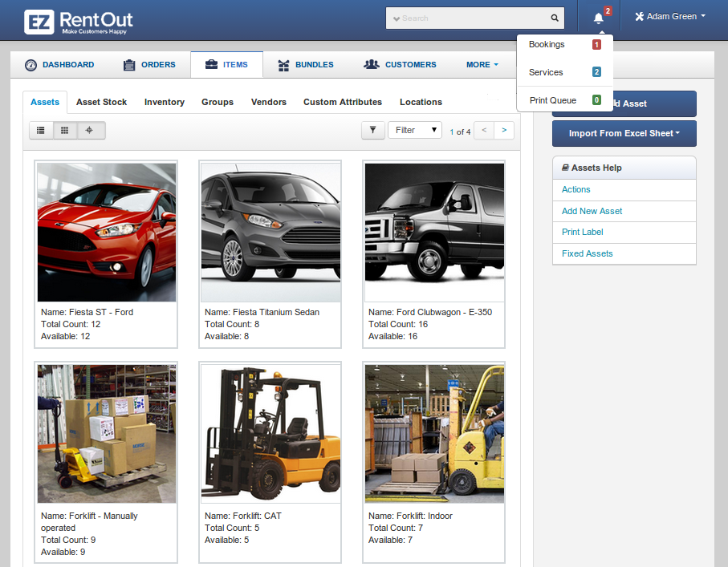
Task: Expand the MORE menu
Action: tap(482, 64)
